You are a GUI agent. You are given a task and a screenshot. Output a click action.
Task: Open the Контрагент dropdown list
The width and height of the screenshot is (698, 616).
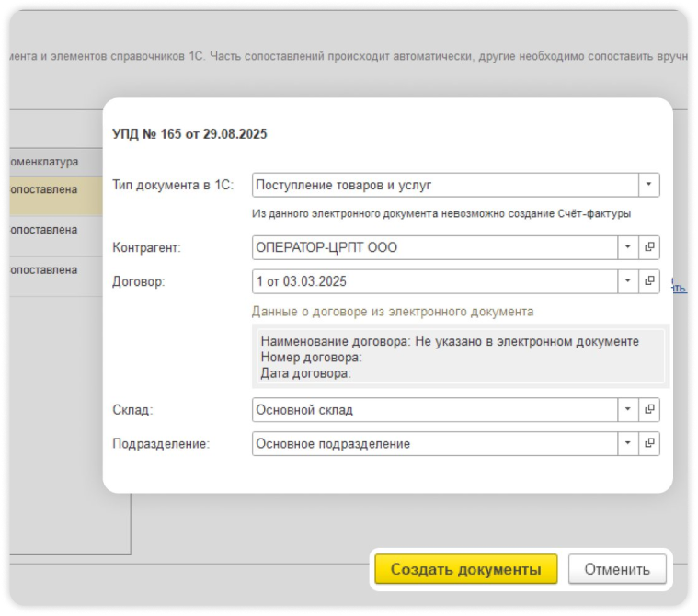(628, 247)
